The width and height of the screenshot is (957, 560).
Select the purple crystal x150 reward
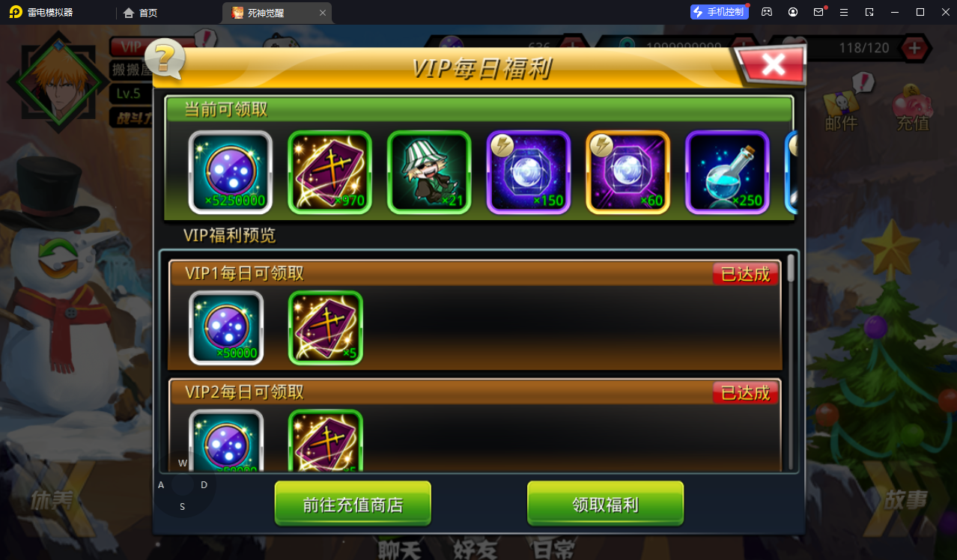(x=529, y=172)
